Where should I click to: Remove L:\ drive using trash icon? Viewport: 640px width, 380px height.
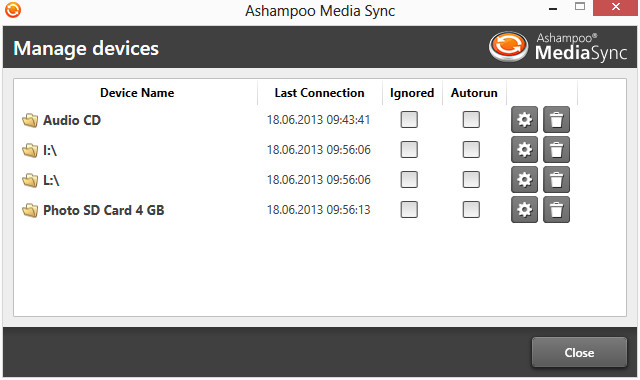point(556,180)
